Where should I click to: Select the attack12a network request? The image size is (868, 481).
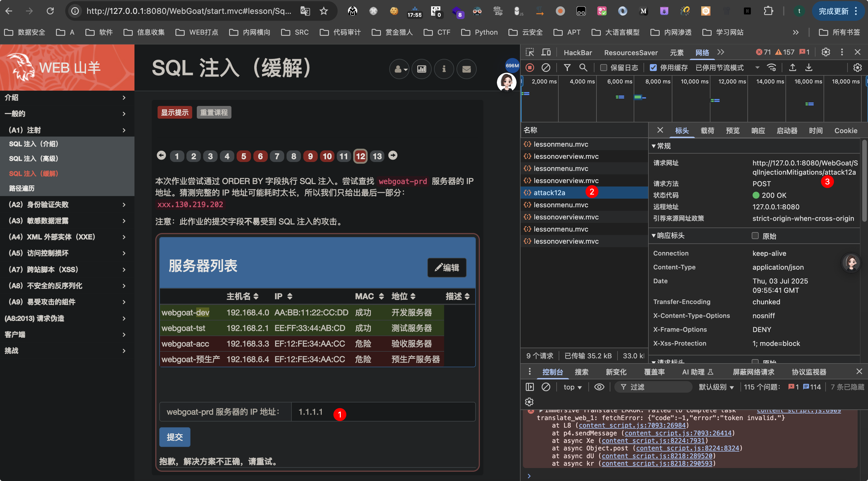coord(584,193)
